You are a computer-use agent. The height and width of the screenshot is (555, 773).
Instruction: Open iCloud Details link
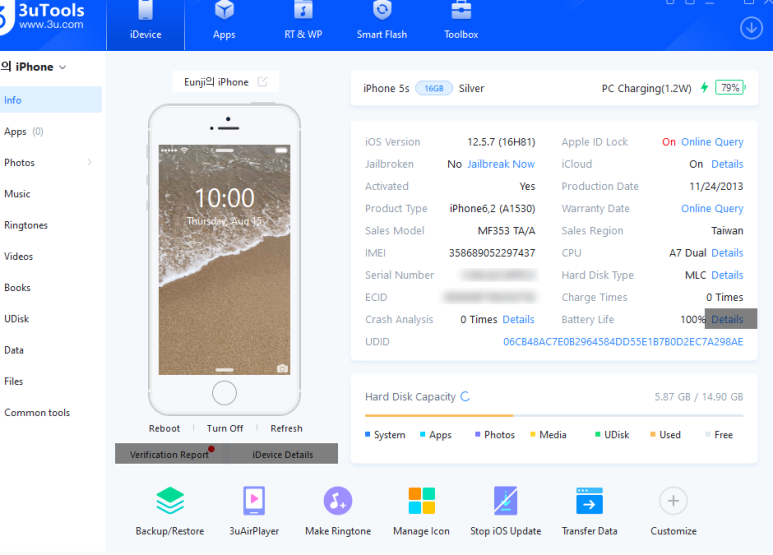pos(727,164)
